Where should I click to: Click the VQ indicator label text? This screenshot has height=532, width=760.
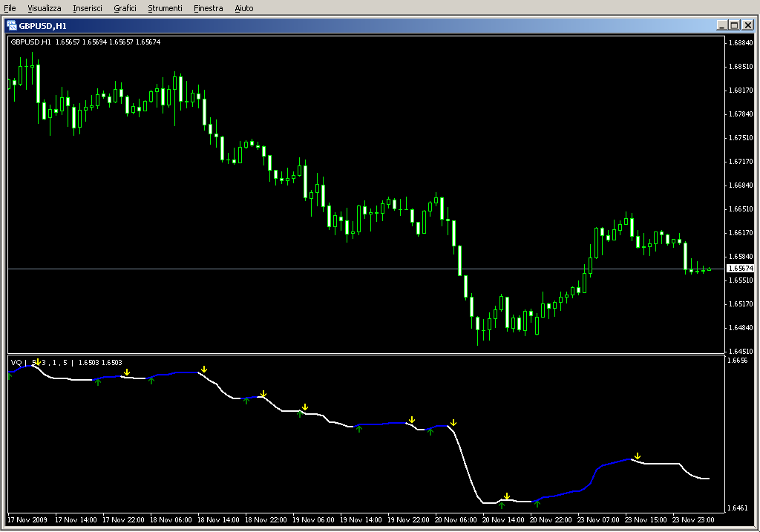66,362
